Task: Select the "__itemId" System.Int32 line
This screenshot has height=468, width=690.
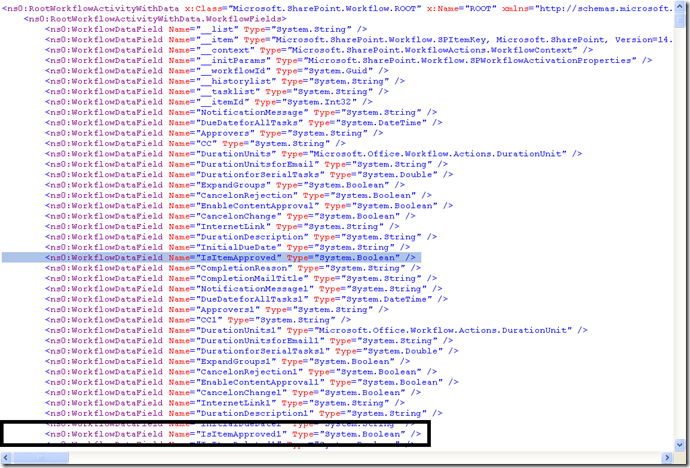Action: coord(209,102)
